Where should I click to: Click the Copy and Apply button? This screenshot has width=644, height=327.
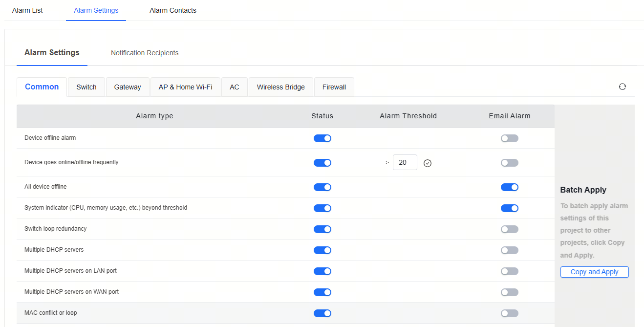594,272
